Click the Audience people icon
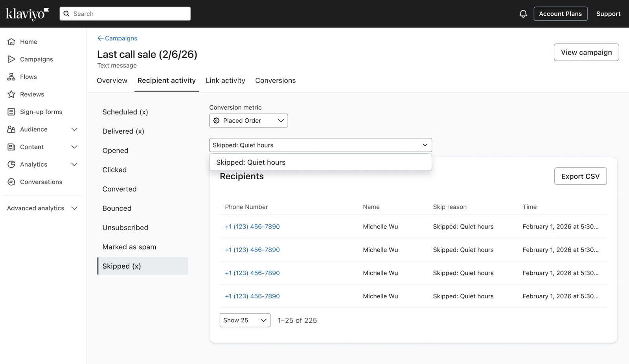The width and height of the screenshot is (629, 364). (x=11, y=129)
